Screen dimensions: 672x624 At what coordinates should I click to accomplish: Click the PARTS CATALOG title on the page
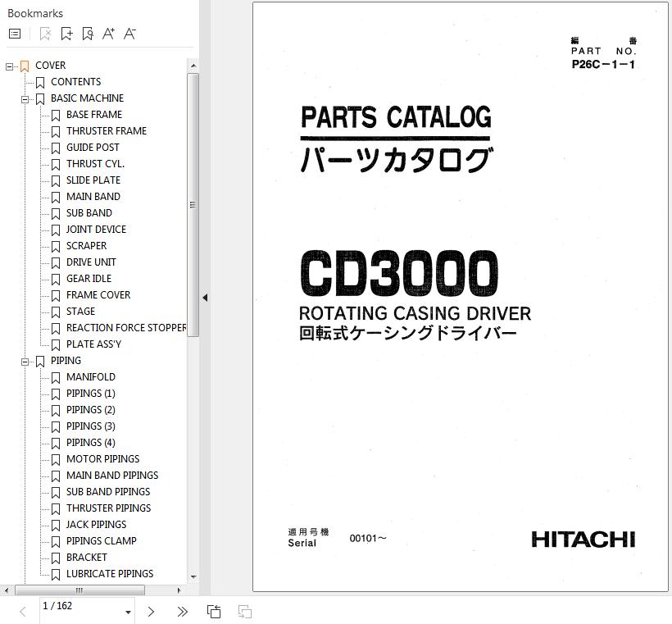coord(396,117)
